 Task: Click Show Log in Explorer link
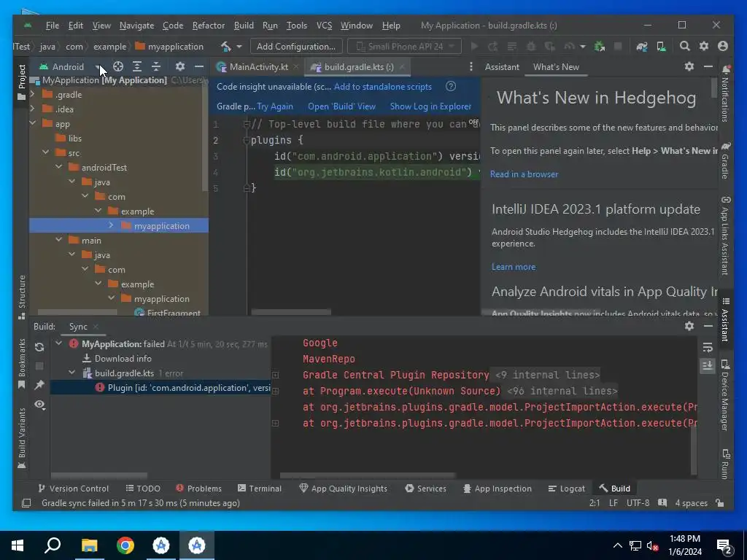point(430,106)
